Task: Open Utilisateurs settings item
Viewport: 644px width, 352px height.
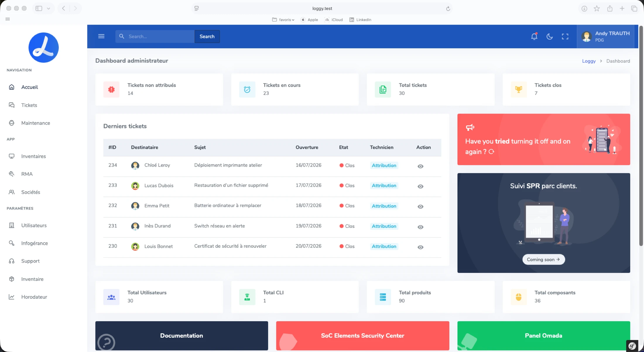Action: 34,225
